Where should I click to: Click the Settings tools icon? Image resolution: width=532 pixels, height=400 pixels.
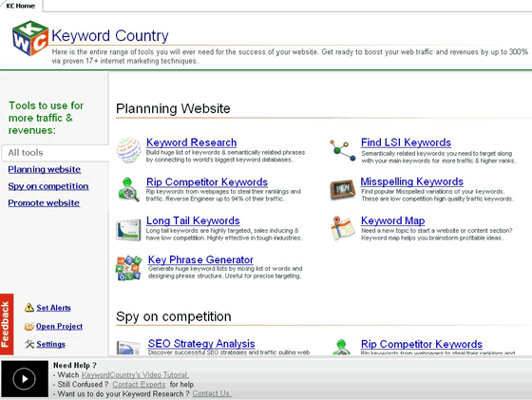[29, 344]
